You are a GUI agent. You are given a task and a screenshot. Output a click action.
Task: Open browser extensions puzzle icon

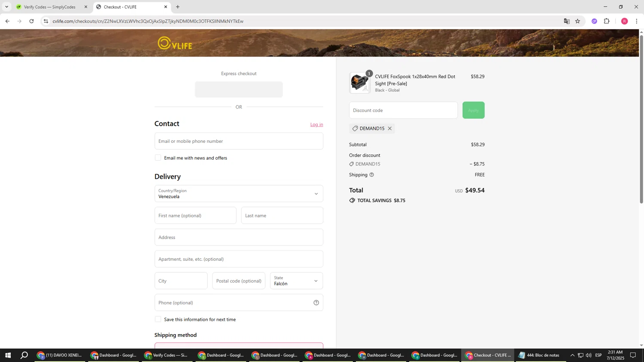[607, 21]
